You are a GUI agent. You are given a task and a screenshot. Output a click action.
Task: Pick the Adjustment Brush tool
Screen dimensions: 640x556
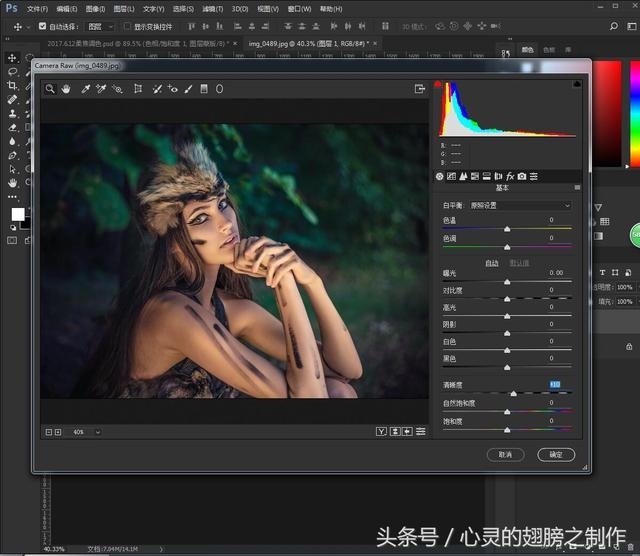(x=188, y=89)
